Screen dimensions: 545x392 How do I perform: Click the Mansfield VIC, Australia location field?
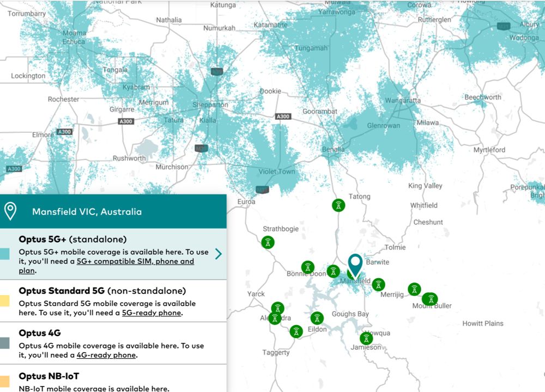click(x=113, y=211)
